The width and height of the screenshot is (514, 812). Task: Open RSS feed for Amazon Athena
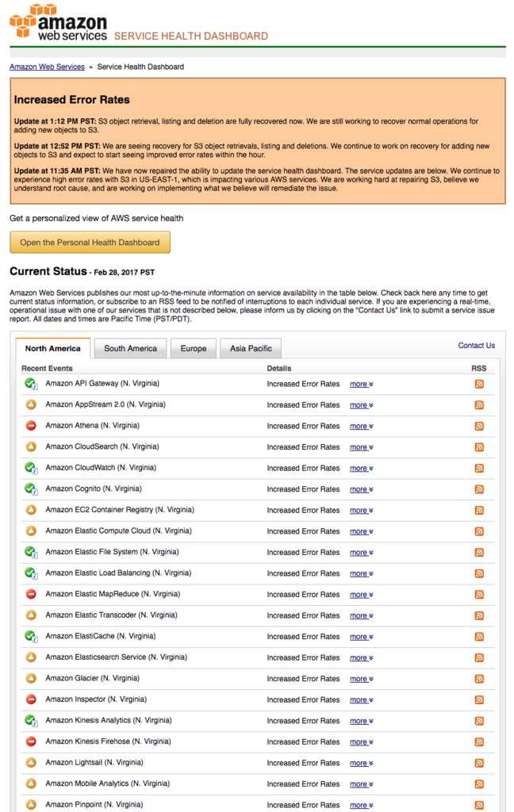[479, 426]
